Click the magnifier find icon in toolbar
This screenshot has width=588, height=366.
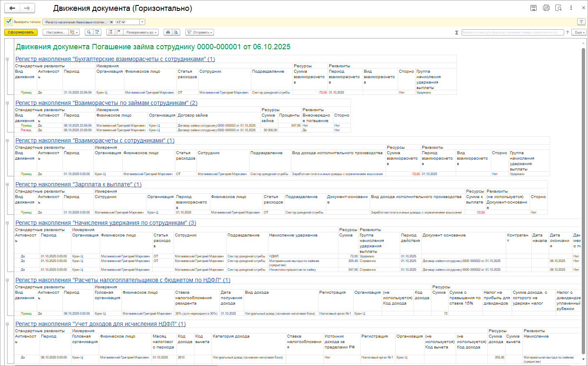(x=88, y=32)
